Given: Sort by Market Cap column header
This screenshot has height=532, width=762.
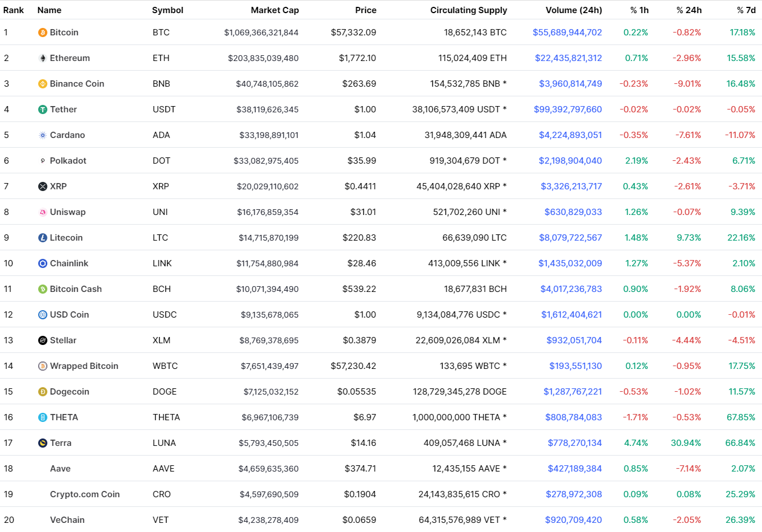Looking at the screenshot, I should click(275, 10).
